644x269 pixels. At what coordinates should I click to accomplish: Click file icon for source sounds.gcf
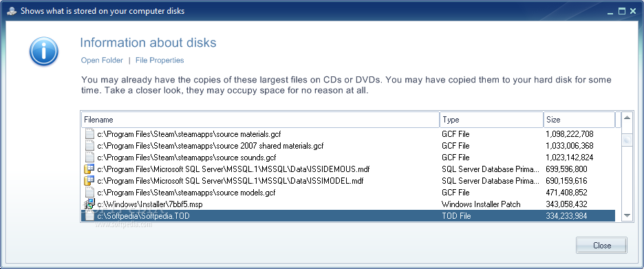(89, 158)
